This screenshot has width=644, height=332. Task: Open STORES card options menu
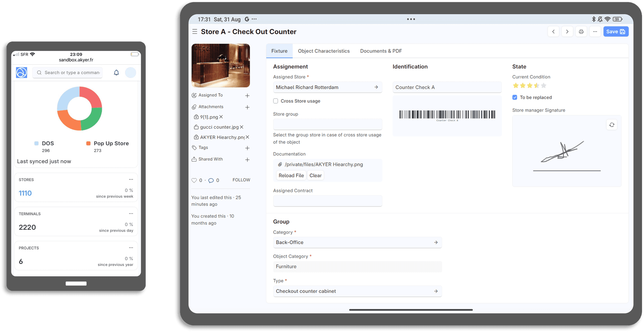pos(131,179)
